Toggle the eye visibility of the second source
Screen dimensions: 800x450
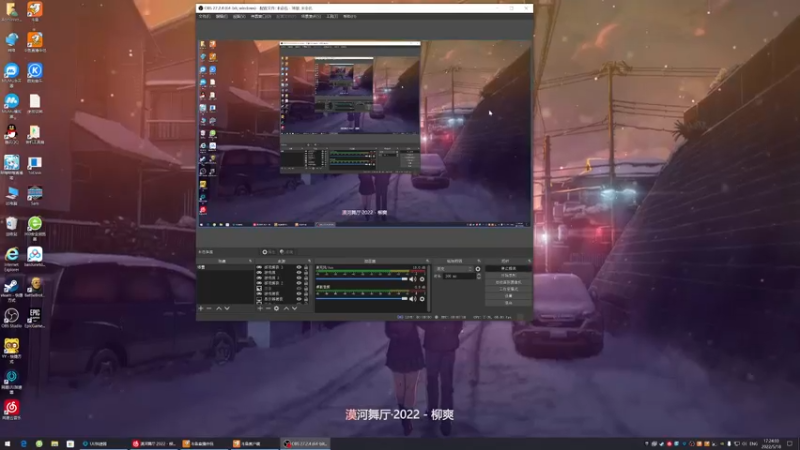(x=299, y=272)
